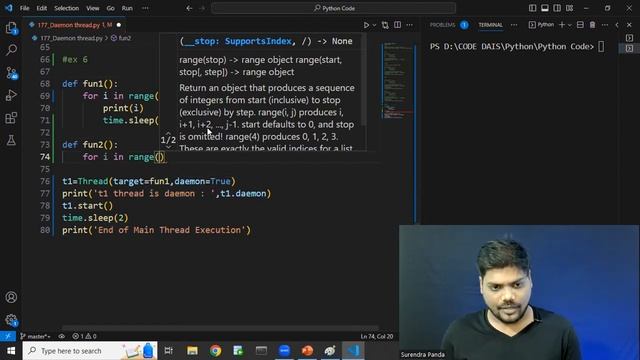Image resolution: width=640 pixels, height=360 pixels.
Task: Open the Testing flask view
Action: [11, 140]
